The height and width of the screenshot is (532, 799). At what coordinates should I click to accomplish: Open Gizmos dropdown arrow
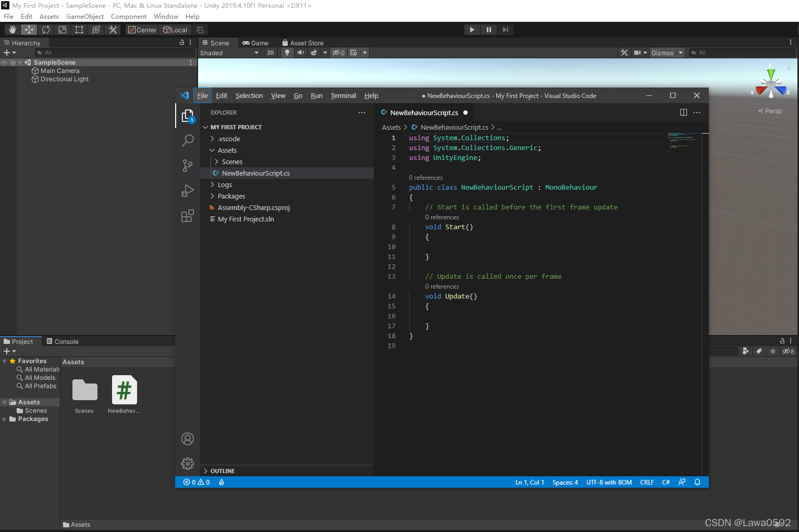680,53
